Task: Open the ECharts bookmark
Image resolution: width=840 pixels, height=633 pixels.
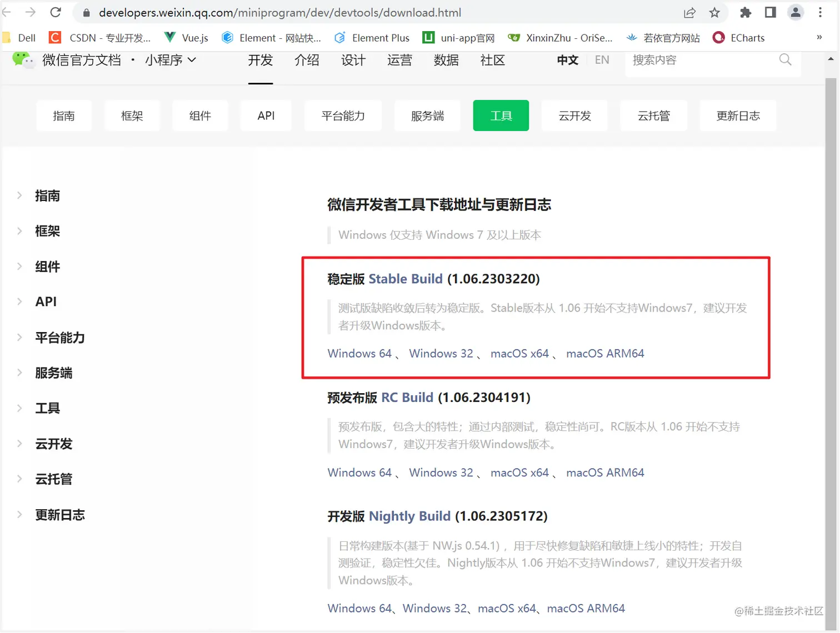Action: [739, 38]
